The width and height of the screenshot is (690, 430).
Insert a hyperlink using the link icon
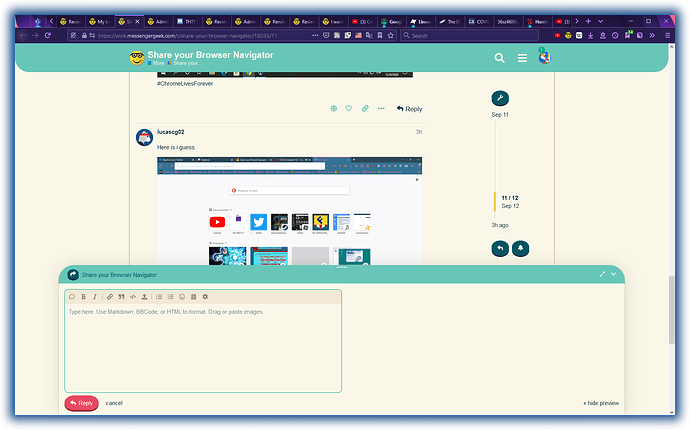click(x=109, y=297)
